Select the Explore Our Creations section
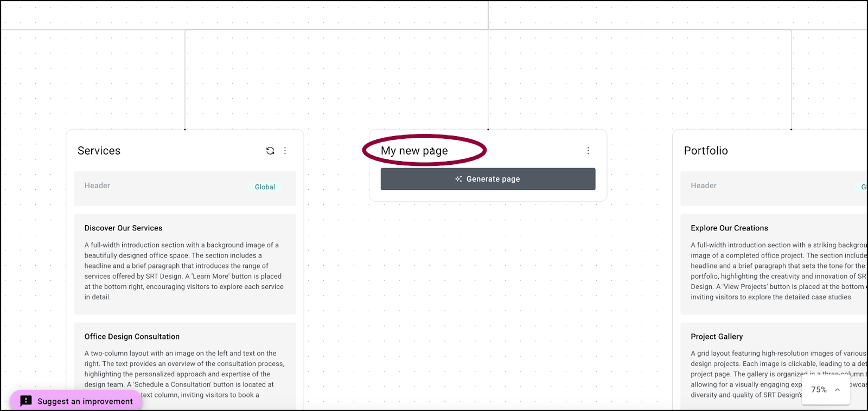This screenshot has width=868, height=411. [774, 264]
